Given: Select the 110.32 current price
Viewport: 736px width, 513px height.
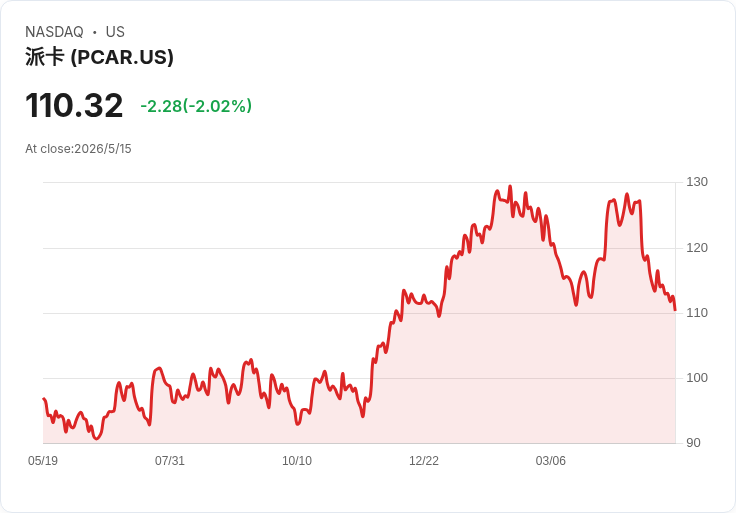Looking at the screenshot, I should tap(74, 105).
